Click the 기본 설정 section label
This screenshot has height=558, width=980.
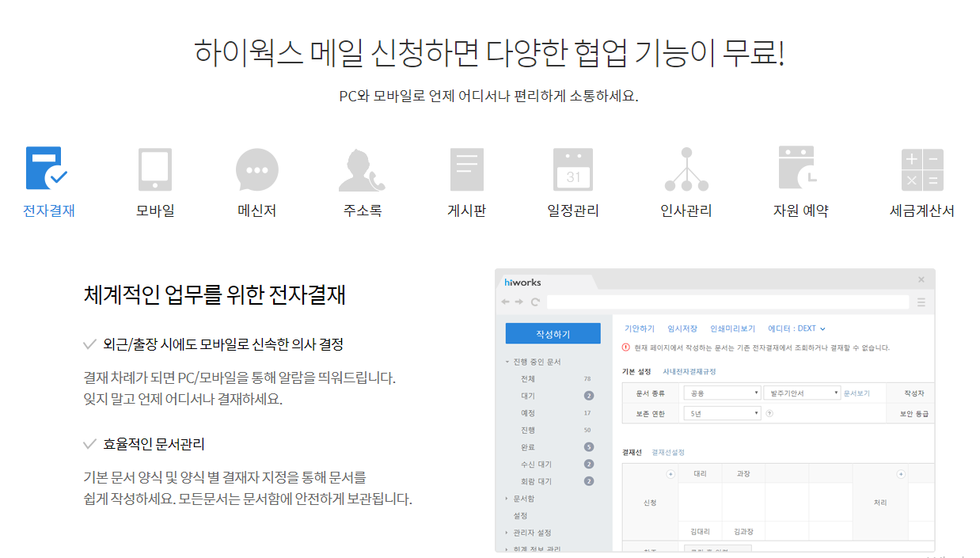(x=636, y=371)
